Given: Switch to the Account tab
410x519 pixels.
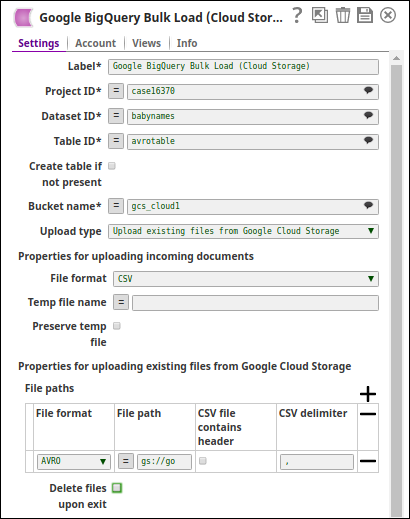Looking at the screenshot, I should tap(95, 43).
